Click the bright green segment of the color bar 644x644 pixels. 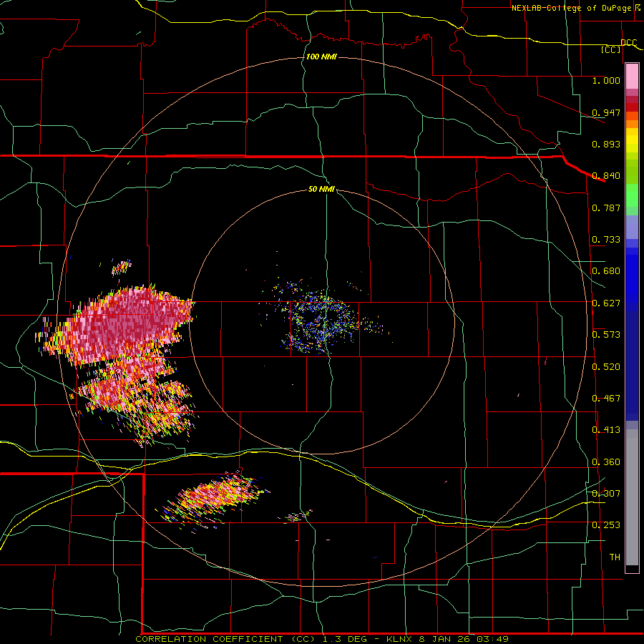point(632,195)
